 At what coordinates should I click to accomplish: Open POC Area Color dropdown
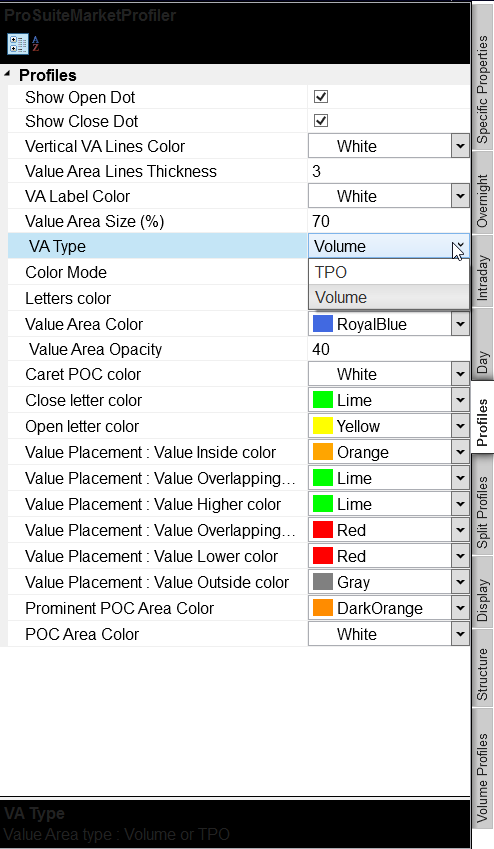pyautogui.click(x=460, y=634)
